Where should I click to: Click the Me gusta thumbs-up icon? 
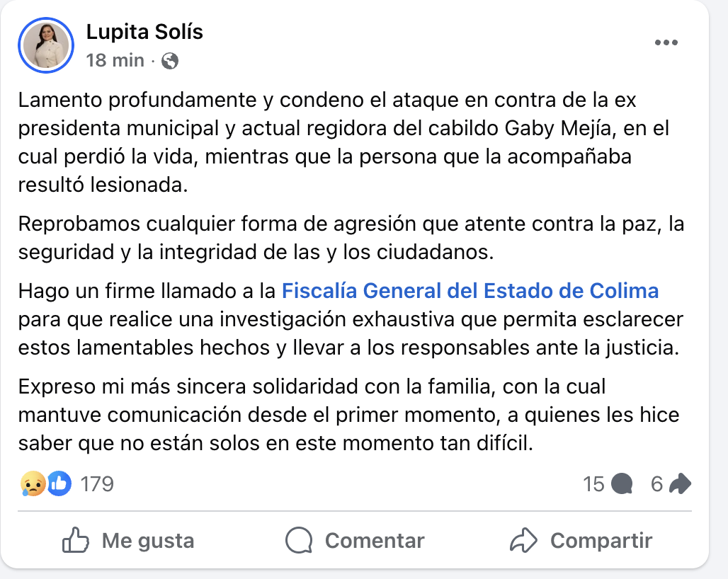75,541
